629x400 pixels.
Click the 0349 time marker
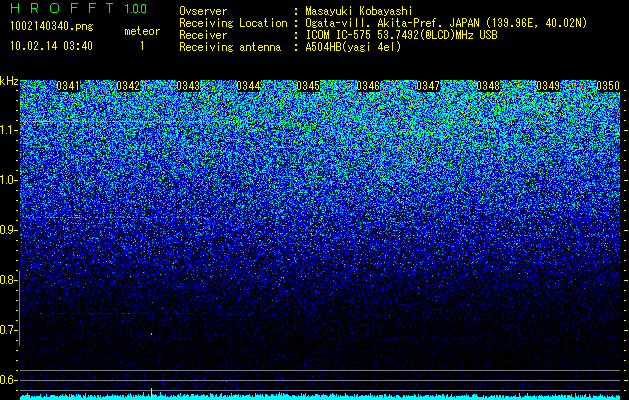click(548, 86)
